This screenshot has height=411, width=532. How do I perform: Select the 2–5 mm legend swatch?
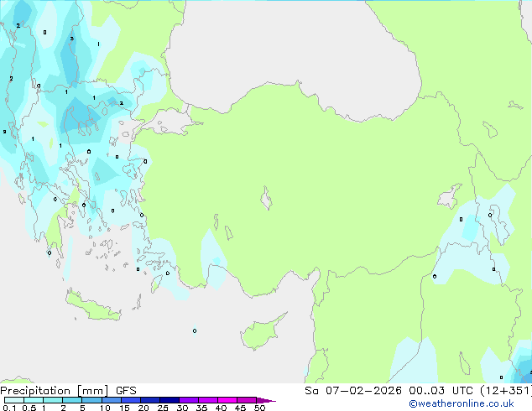click(x=72, y=400)
